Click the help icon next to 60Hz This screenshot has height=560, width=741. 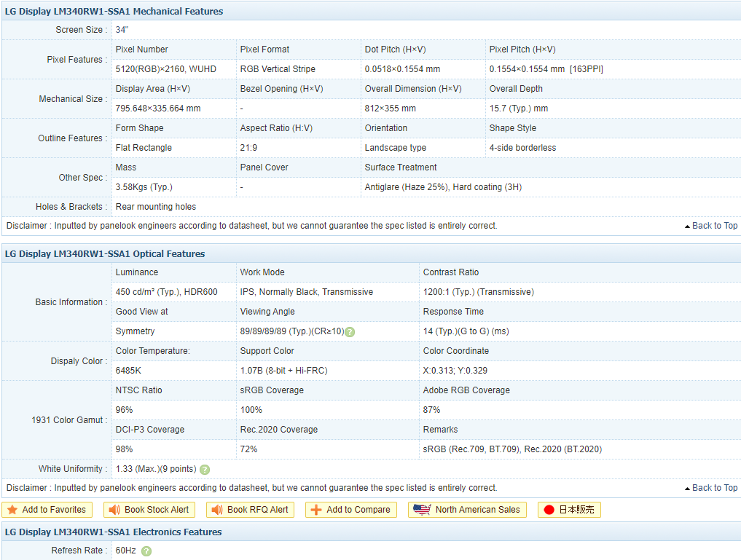point(146,551)
